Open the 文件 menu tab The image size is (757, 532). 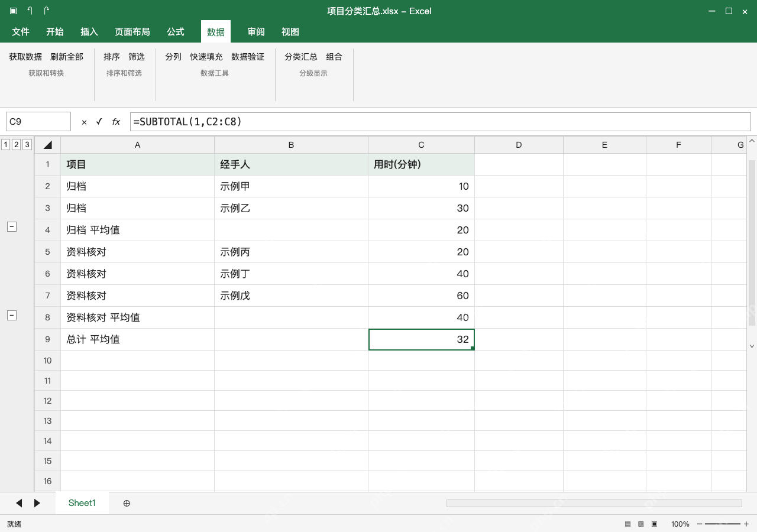click(21, 32)
